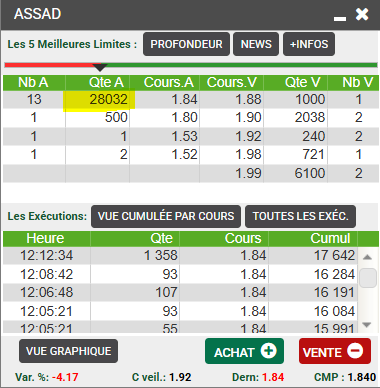Minimize the ASSAD window
Viewport: 380px width, 388px height.
point(340,19)
